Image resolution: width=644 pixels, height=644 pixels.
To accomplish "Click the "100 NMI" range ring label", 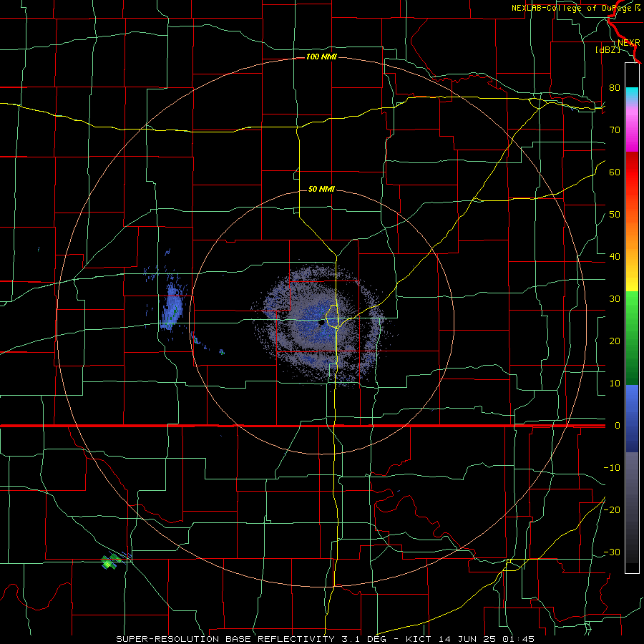I will pos(321,57).
